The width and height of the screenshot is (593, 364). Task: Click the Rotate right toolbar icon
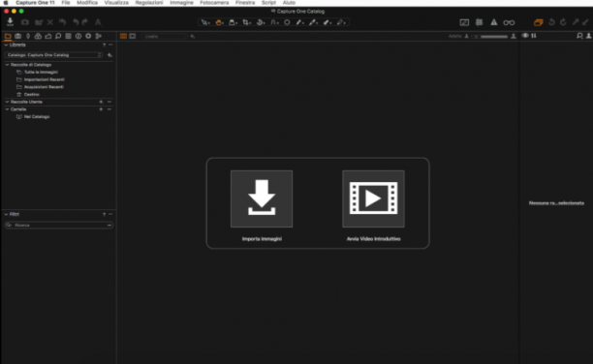coord(563,22)
